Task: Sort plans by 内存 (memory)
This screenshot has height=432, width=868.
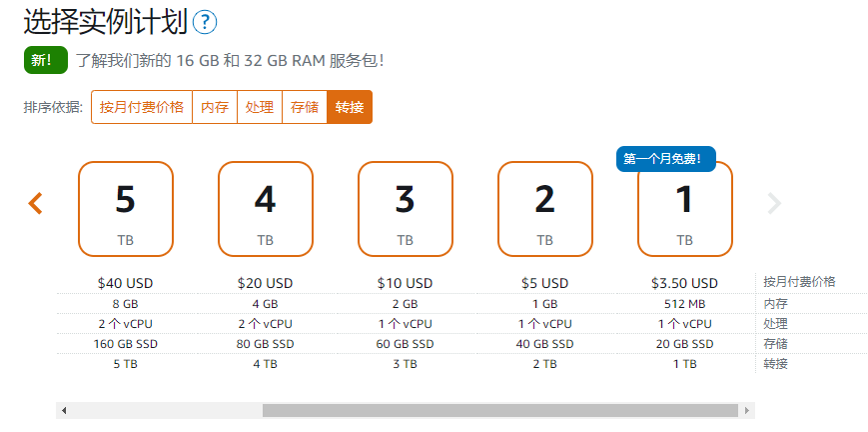Action: click(215, 107)
